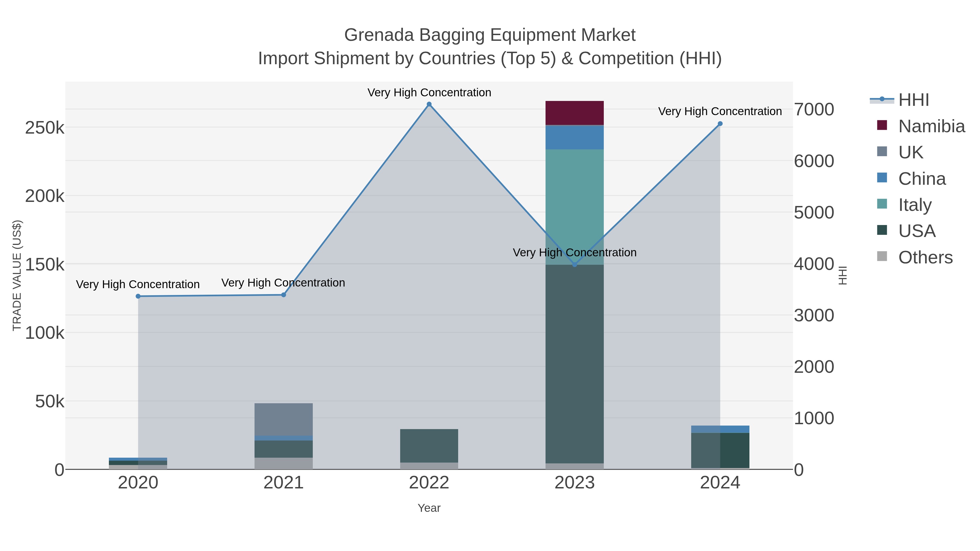The width and height of the screenshot is (980, 551).
Task: Click the China color swatch in the legend
Action: pyautogui.click(x=882, y=178)
